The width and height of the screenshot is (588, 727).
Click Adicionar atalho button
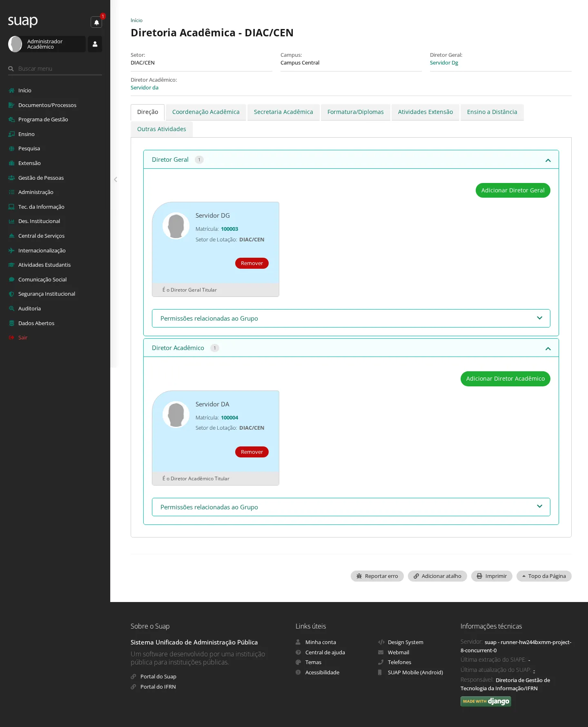[x=437, y=576]
